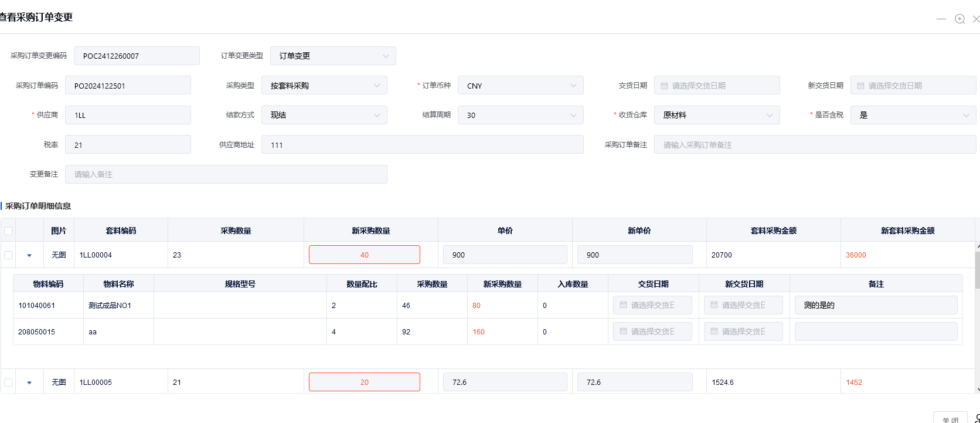The image size is (980, 423).
Task: Click the red amount 1452
Action: tap(854, 383)
